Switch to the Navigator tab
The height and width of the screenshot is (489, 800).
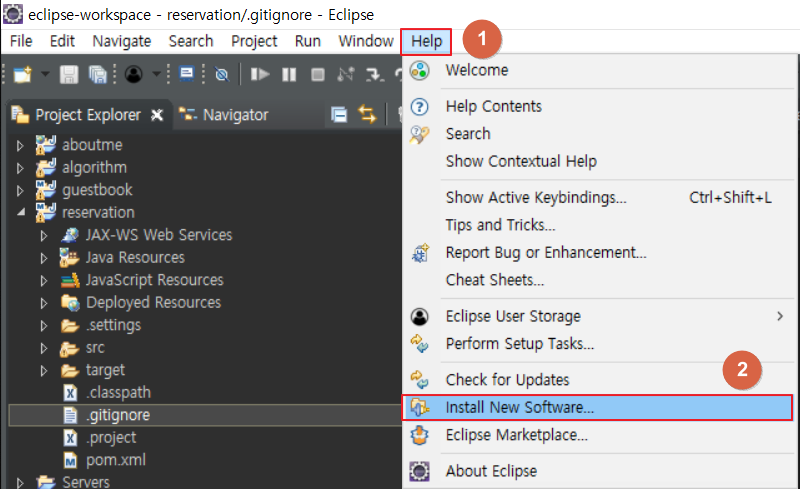tap(223, 115)
